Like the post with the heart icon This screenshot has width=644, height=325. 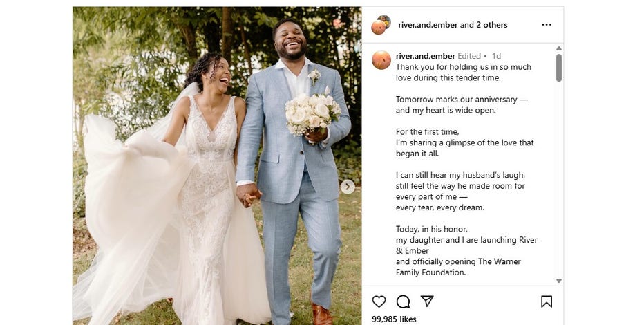pyautogui.click(x=379, y=301)
